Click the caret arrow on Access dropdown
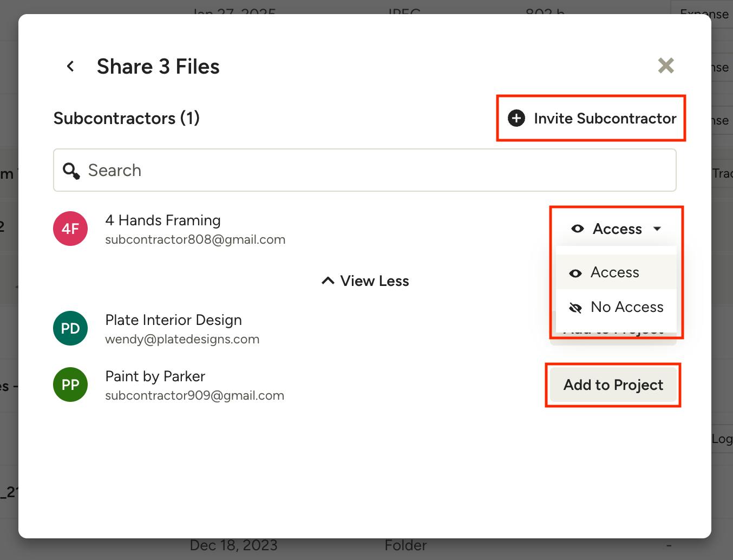 pyautogui.click(x=657, y=229)
